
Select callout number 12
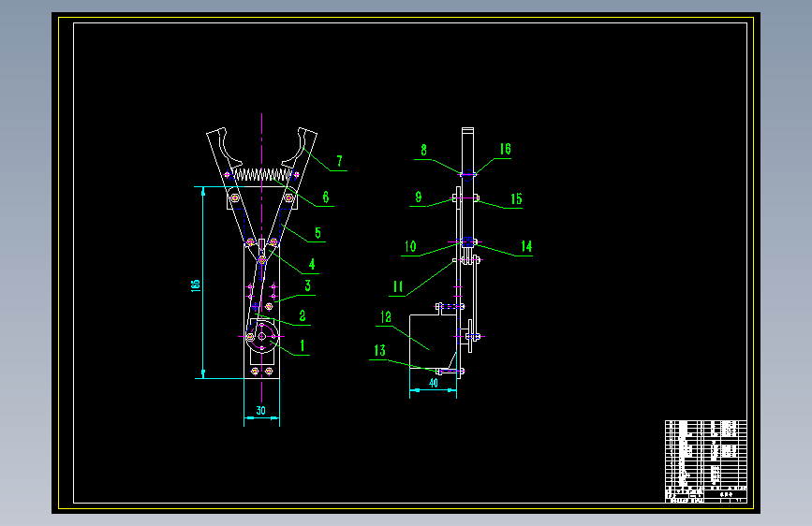(x=386, y=317)
